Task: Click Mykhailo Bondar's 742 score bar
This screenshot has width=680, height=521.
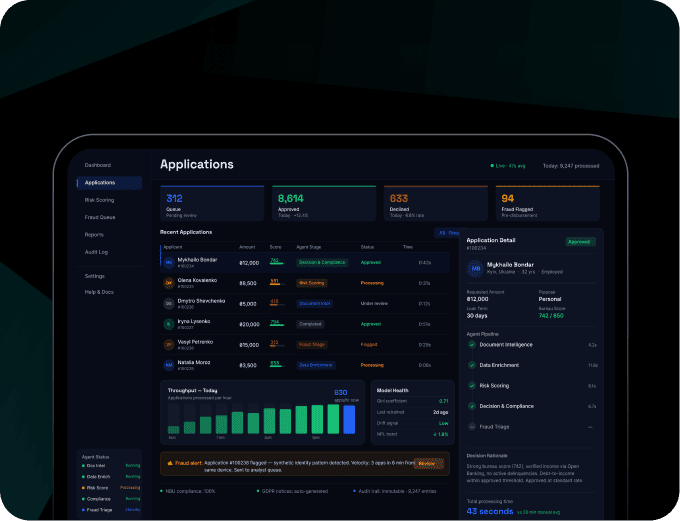Action: click(277, 263)
